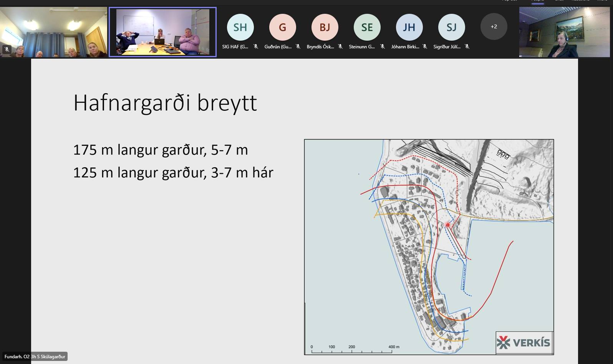Image resolution: width=613 pixels, height=364 pixels.
Task: Select the G avatar for Guðrún
Action: (282, 27)
